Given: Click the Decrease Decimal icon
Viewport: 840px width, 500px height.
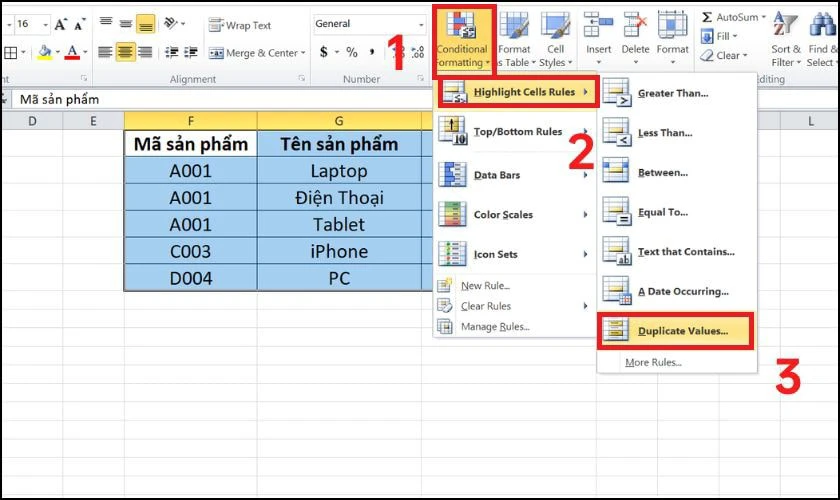Looking at the screenshot, I should pyautogui.click(x=418, y=52).
